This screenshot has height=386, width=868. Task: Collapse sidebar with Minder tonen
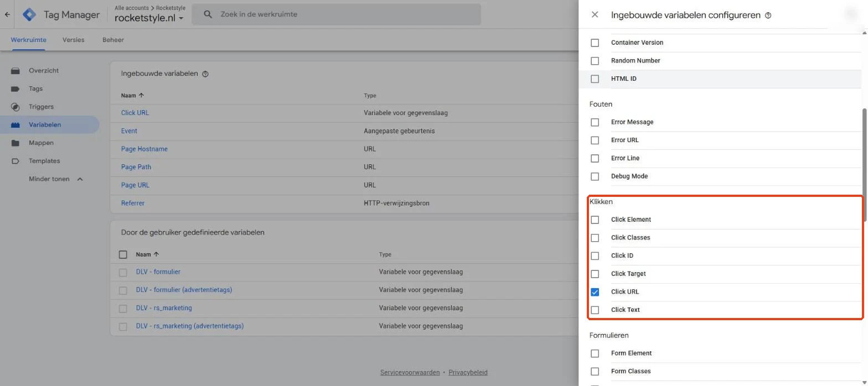[56, 179]
